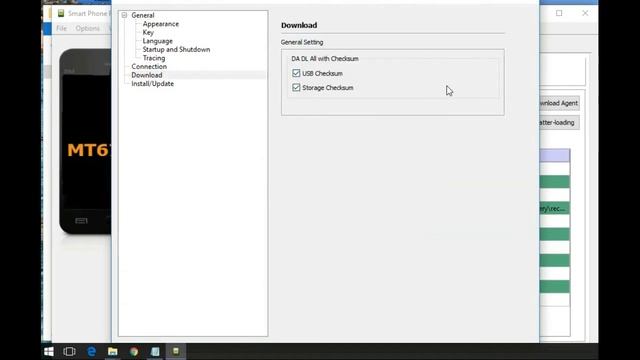Collapse the General tree node

pos(124,15)
